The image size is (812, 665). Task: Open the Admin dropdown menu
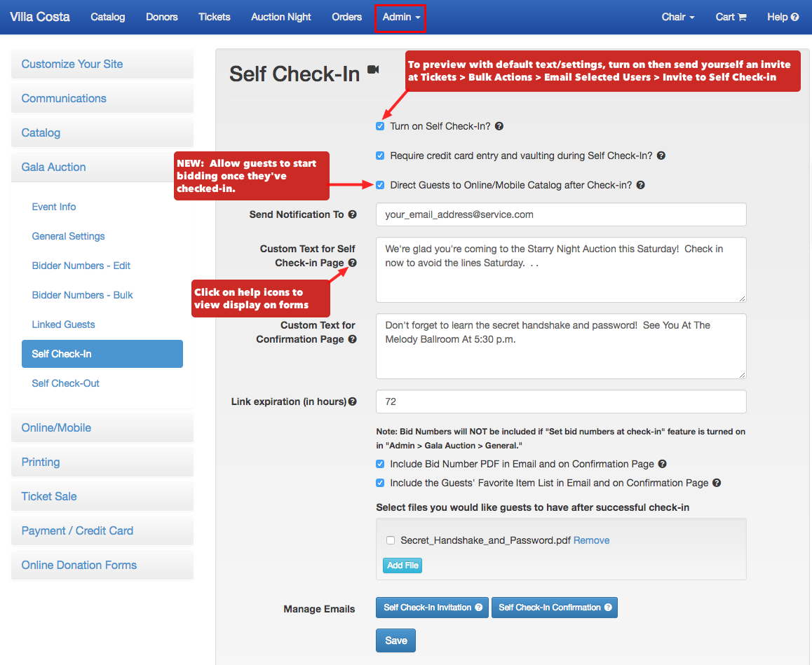(401, 17)
